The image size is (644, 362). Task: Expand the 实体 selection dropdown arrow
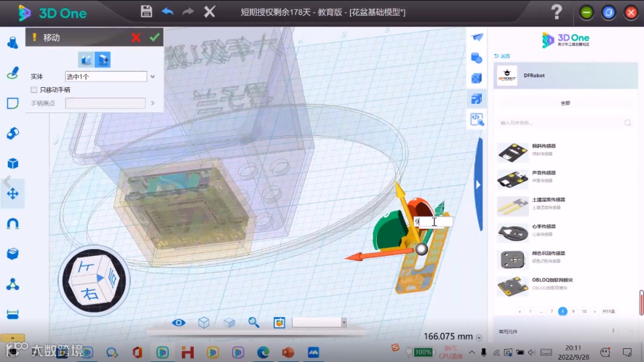153,76
